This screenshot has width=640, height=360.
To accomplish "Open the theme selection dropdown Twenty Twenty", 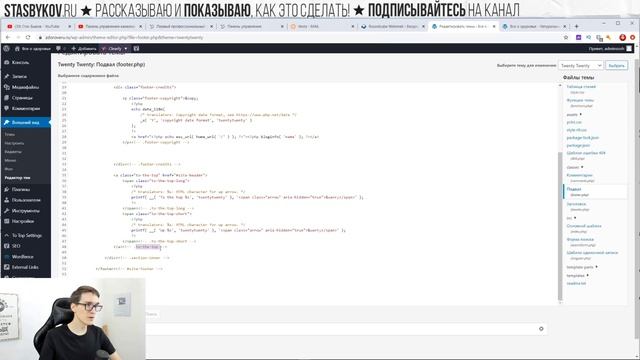I will coord(580,65).
